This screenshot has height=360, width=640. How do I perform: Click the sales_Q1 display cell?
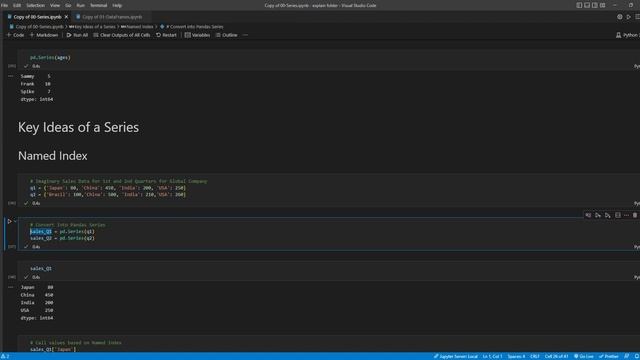(41, 269)
